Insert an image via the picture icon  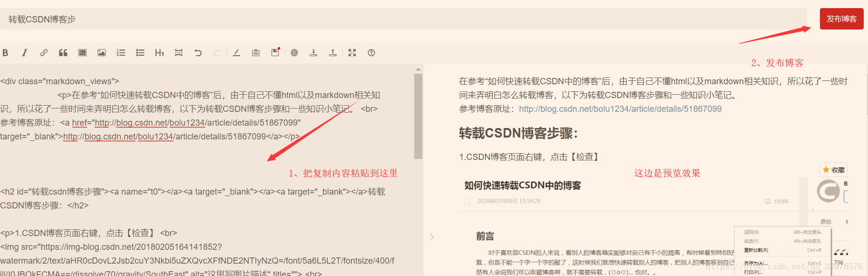click(x=102, y=53)
